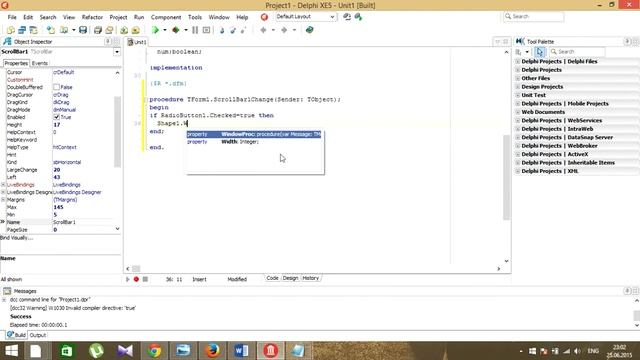Click in the Tool Palette search field

click(578, 52)
